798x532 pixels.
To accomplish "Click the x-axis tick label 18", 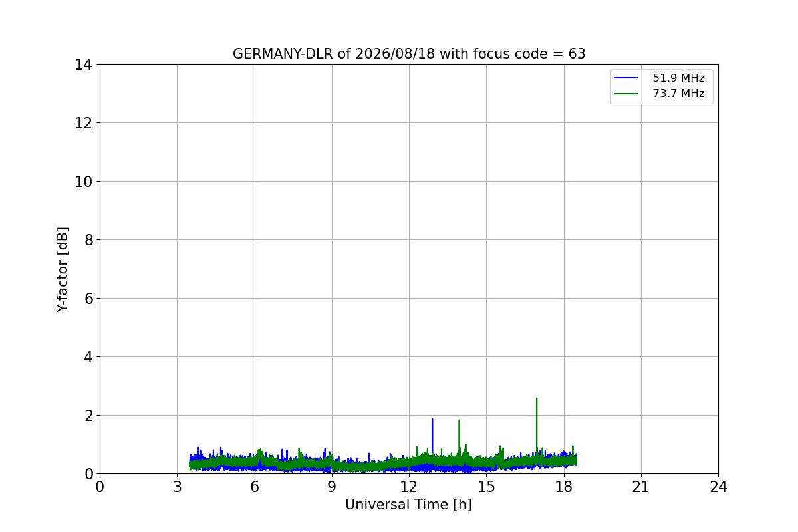I will point(564,487).
